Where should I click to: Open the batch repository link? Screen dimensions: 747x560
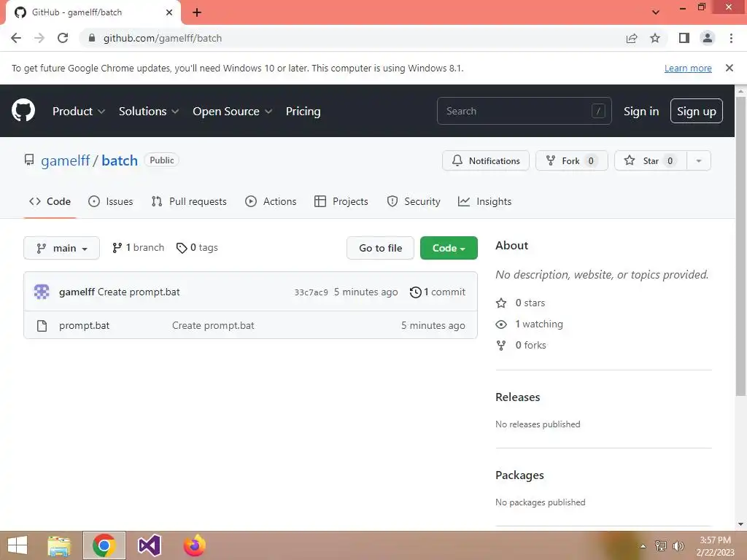[x=120, y=160]
